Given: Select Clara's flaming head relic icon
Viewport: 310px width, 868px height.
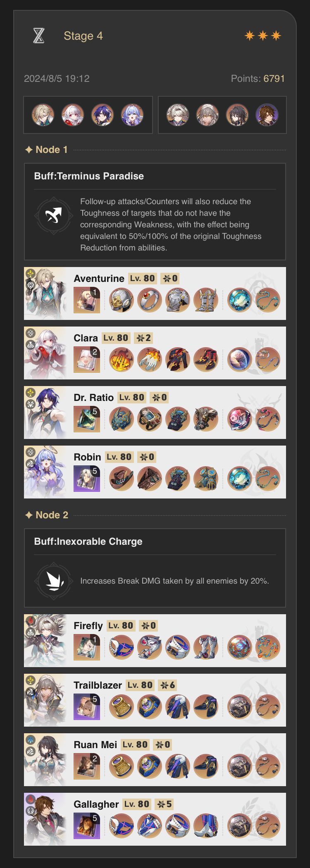Looking at the screenshot, I should pos(121,359).
